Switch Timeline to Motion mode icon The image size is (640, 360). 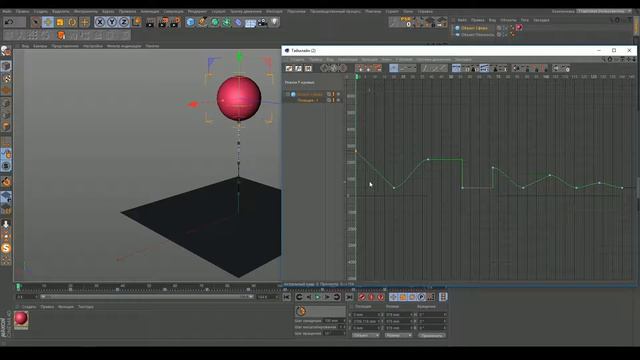coord(308,68)
